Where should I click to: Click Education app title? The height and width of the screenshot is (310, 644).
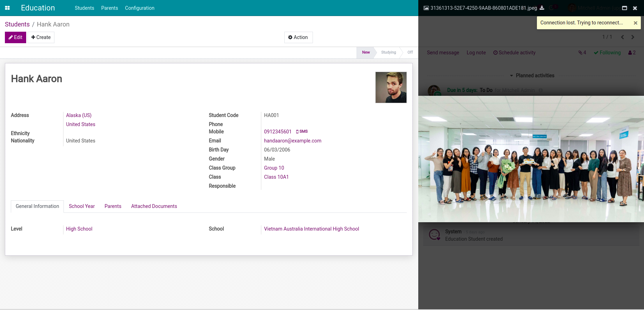point(38,8)
